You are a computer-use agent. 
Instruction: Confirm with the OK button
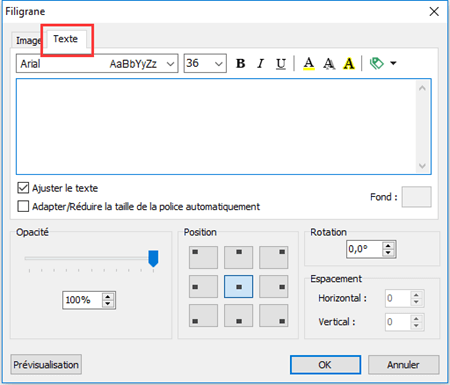click(x=325, y=365)
